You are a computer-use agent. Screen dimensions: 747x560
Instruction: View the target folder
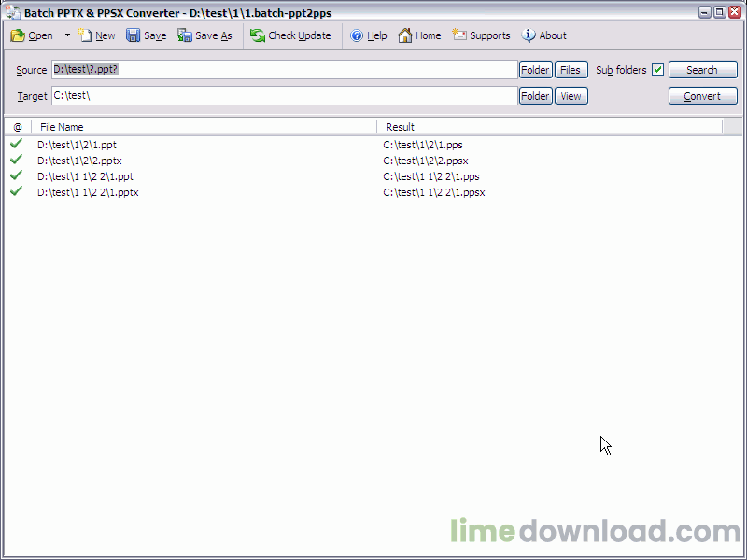click(x=571, y=96)
